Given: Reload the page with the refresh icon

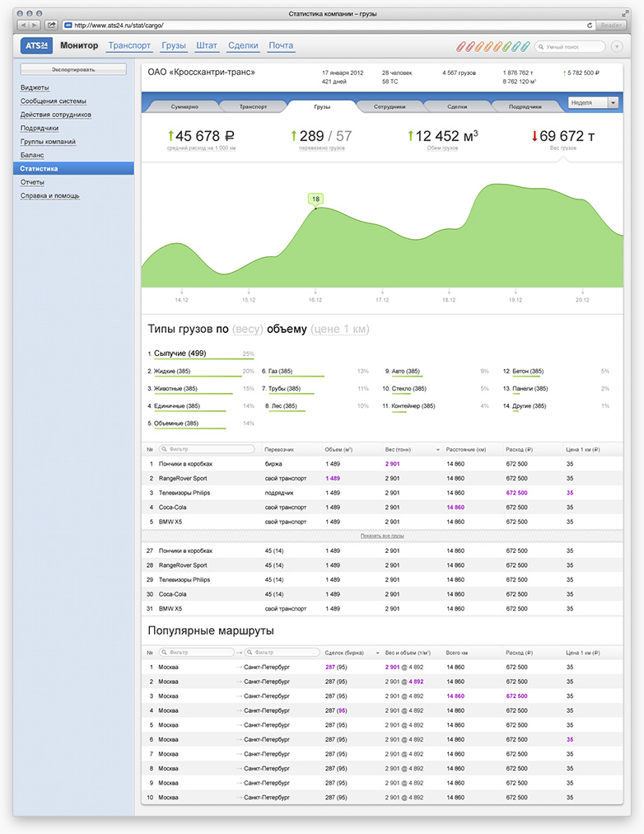Looking at the screenshot, I should tap(590, 25).
